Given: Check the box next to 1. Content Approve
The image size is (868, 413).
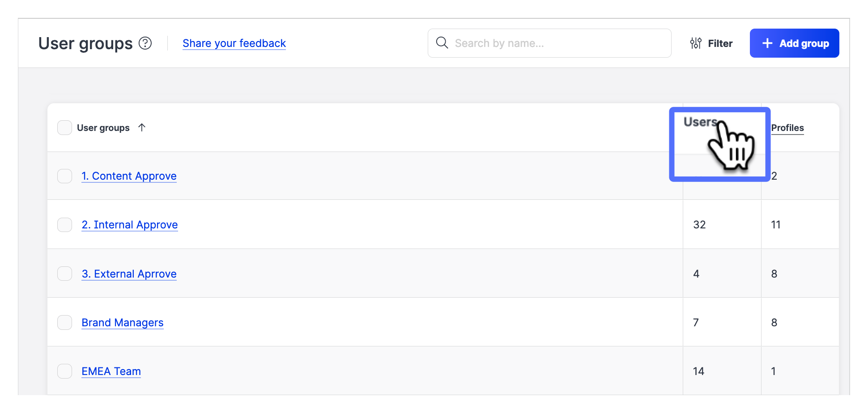Looking at the screenshot, I should [x=64, y=176].
